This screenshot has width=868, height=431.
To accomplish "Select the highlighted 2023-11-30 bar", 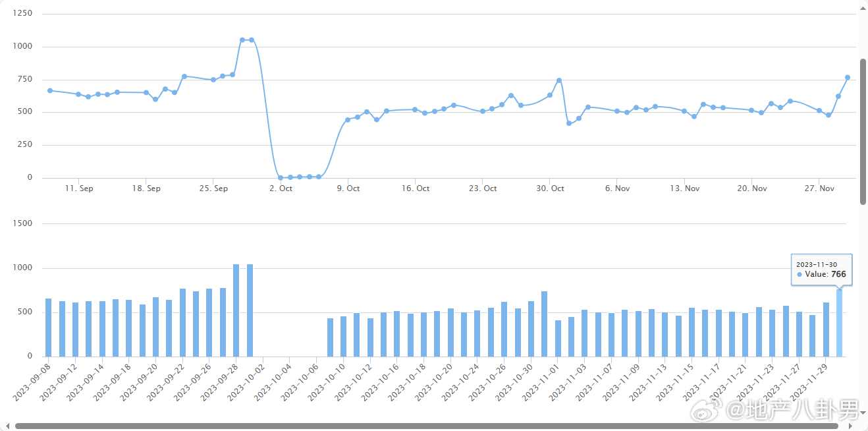I will [840, 323].
